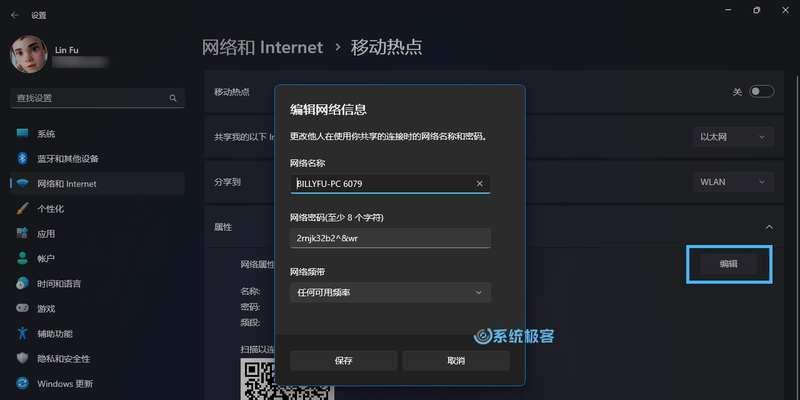Click the 保存 button

(343, 361)
